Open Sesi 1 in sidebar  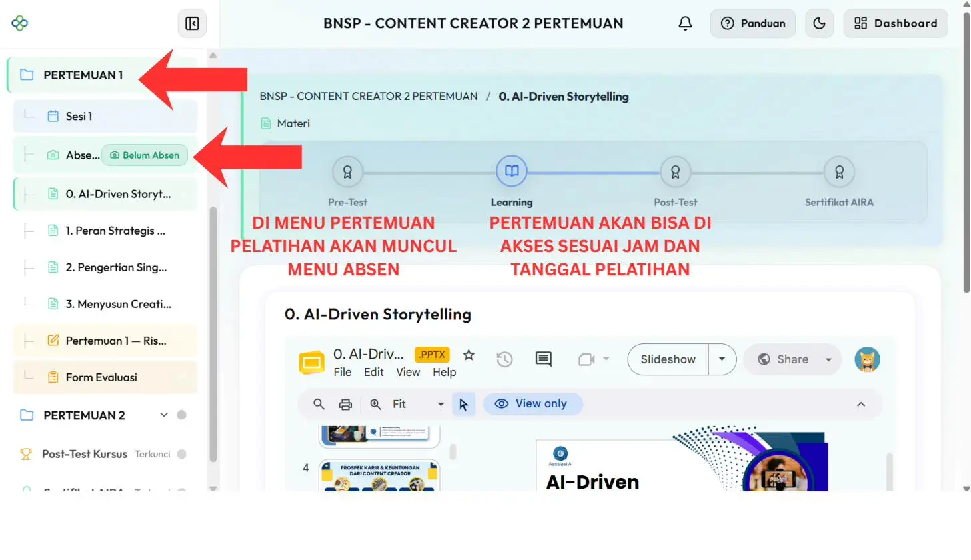pos(105,116)
